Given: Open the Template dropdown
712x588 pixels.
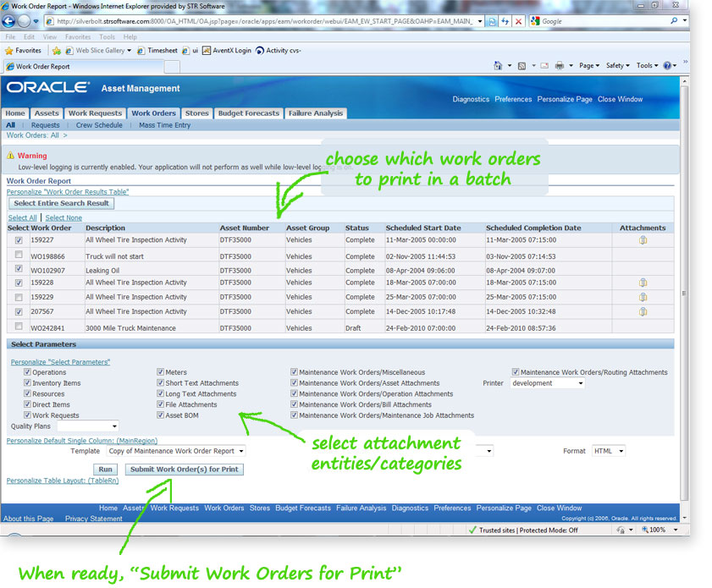Looking at the screenshot, I should [x=176, y=451].
